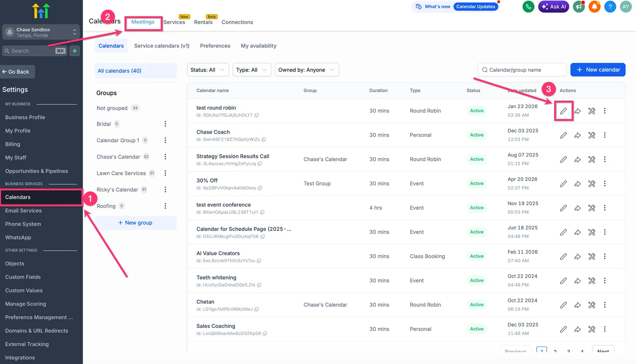Image resolution: width=636 pixels, height=364 pixels.
Task: Edit the Strategy Session Results Call calendar
Action: [x=563, y=159]
